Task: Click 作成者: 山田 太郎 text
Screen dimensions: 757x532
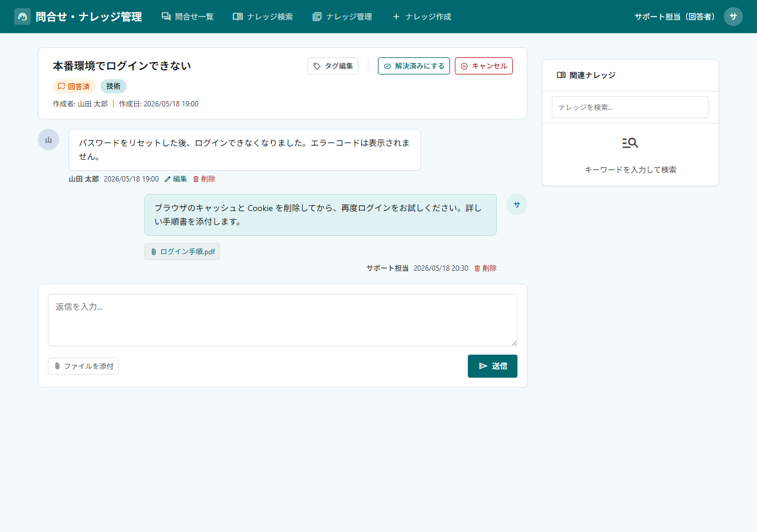Action: coord(80,104)
